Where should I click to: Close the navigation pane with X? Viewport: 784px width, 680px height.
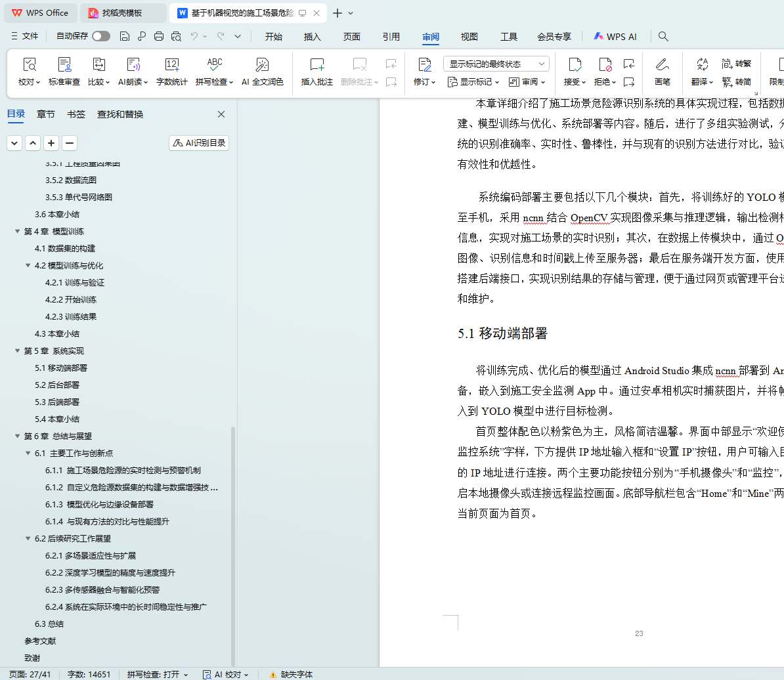tap(221, 114)
